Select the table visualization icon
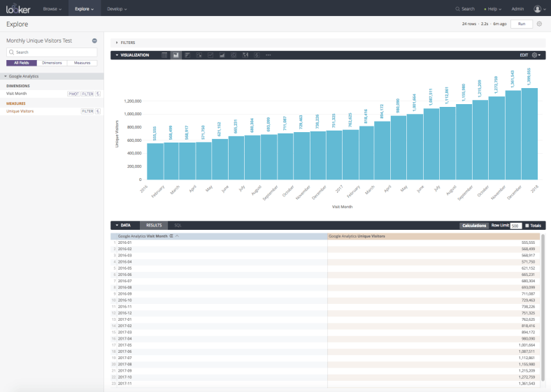Screen dimensions: 551x392 pyautogui.click(x=164, y=55)
